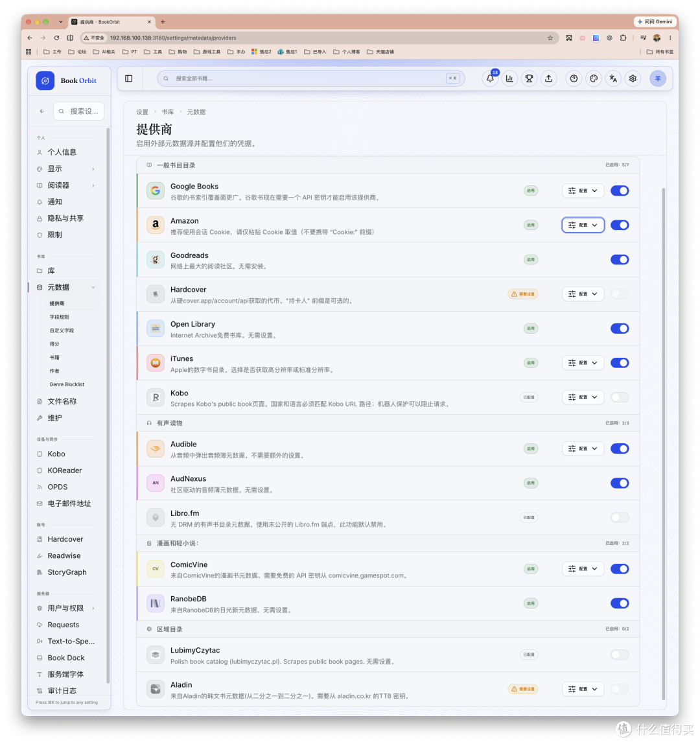Image resolution: width=700 pixels, height=744 pixels.
Task: Click the Google Books provider icon
Action: pos(155,191)
